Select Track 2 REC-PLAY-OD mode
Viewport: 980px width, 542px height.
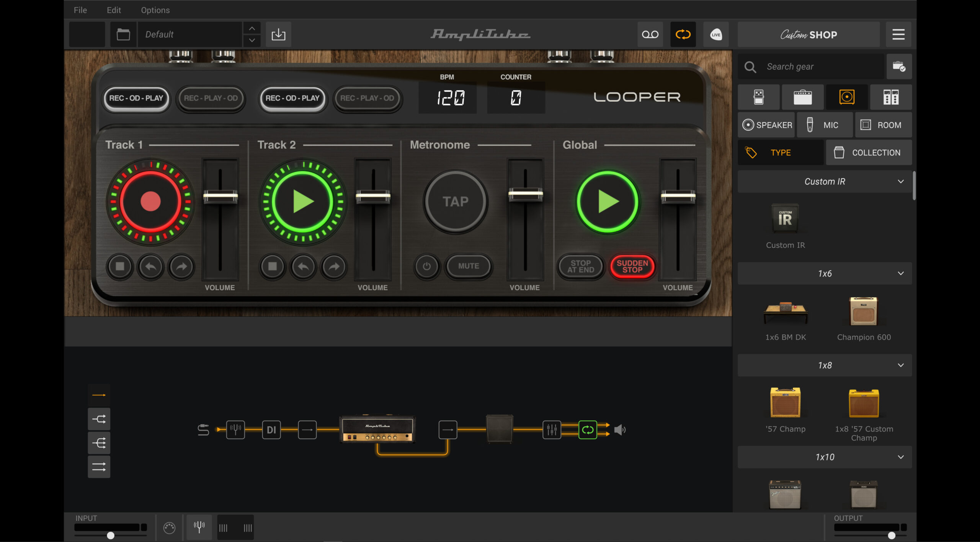click(367, 98)
